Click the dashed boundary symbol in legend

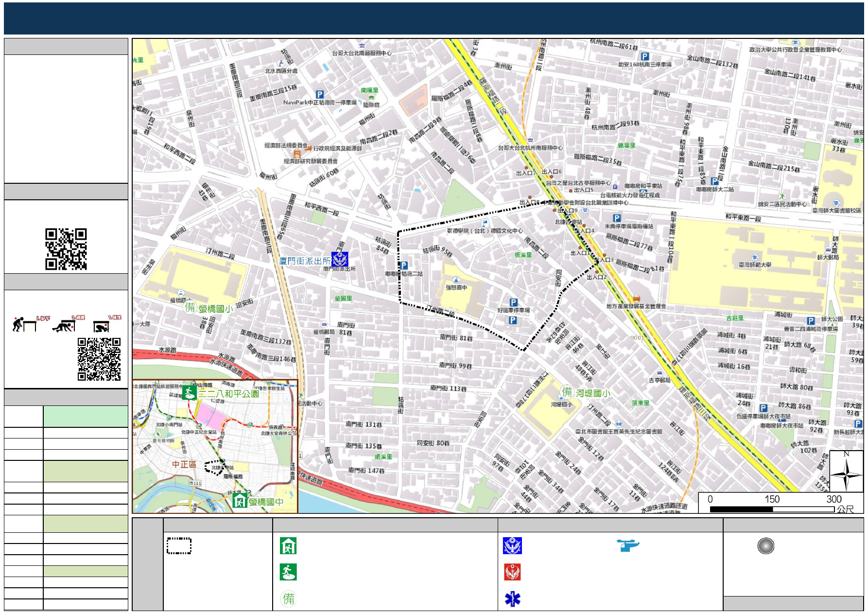[179, 546]
